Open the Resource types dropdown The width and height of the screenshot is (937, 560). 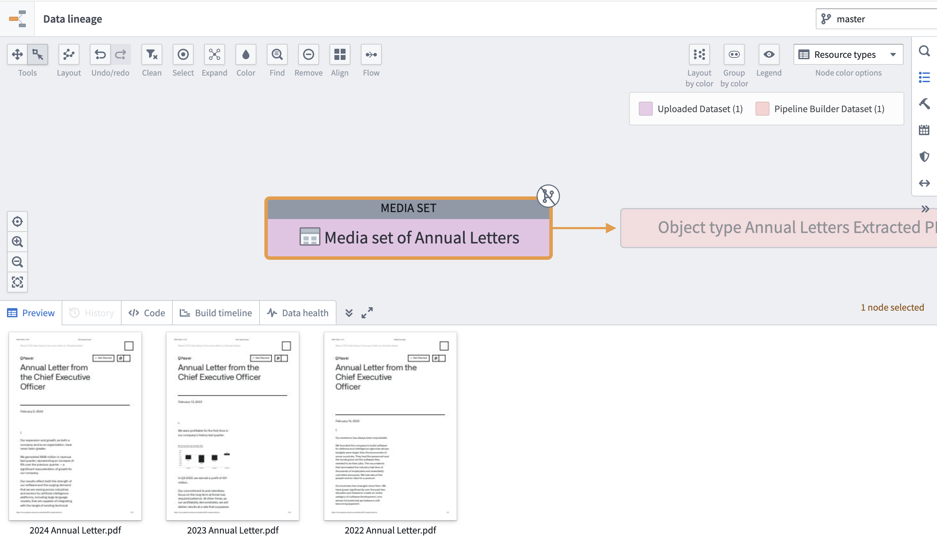(848, 54)
